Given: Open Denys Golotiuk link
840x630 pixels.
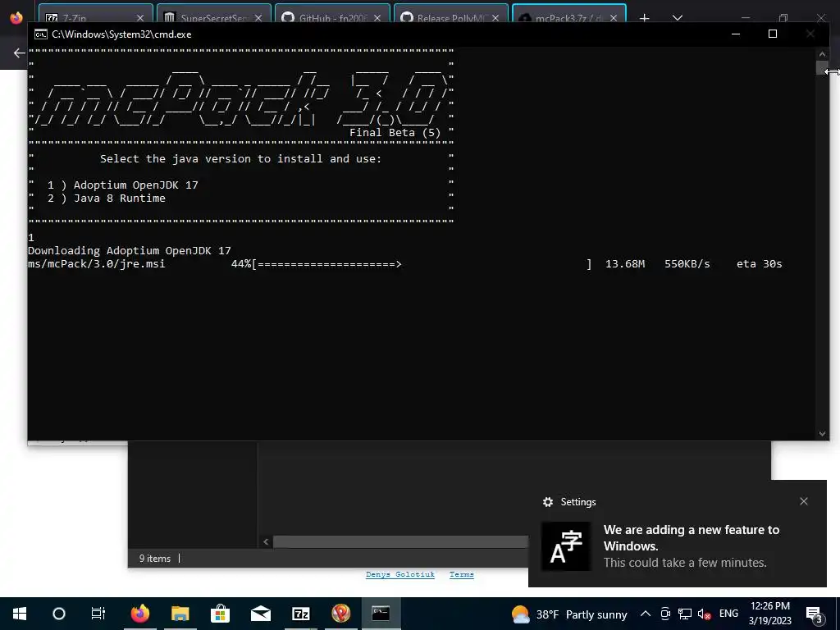Looking at the screenshot, I should point(400,574).
